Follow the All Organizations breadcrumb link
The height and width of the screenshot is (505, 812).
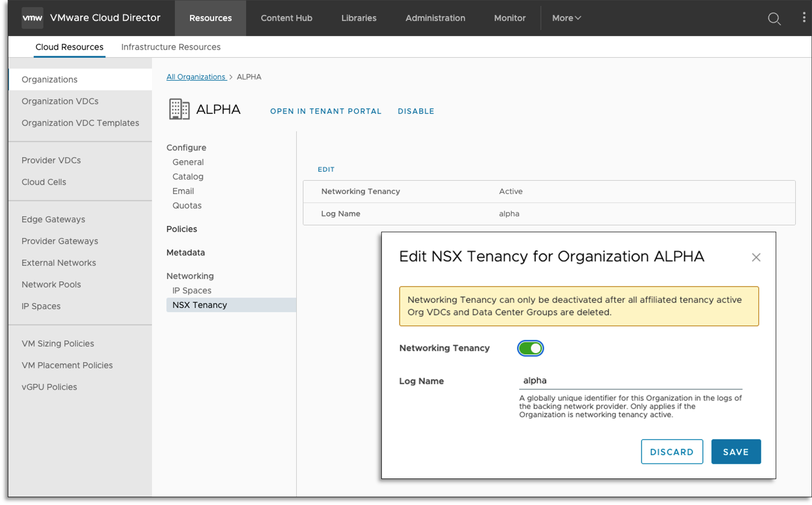tap(196, 77)
